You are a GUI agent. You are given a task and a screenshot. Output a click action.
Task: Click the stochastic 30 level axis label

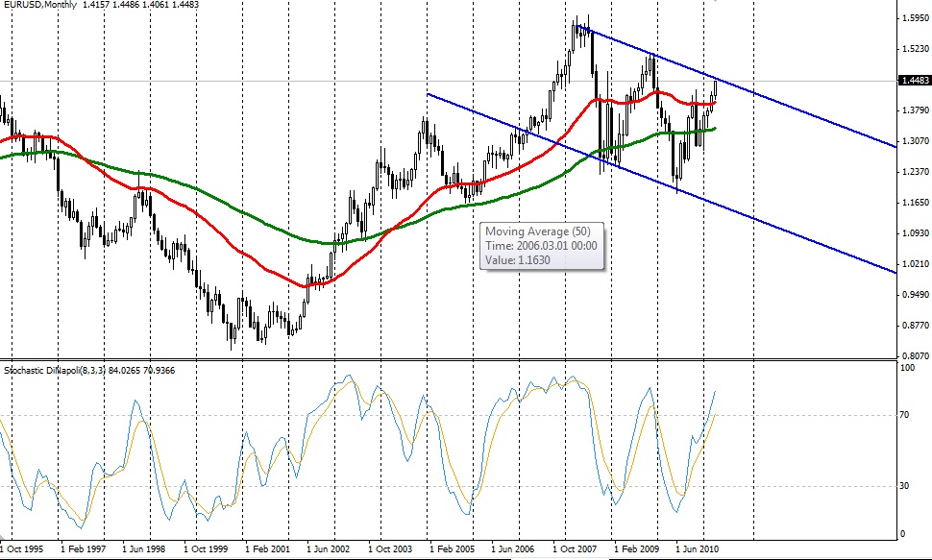pyautogui.click(x=905, y=486)
